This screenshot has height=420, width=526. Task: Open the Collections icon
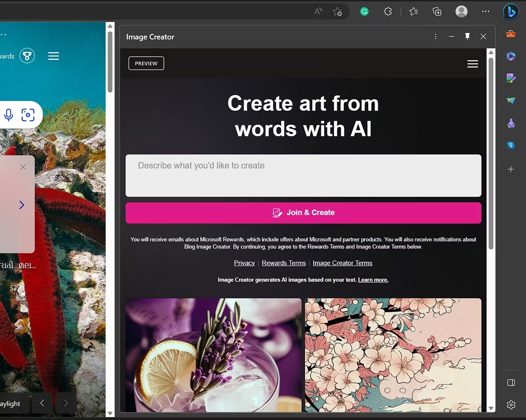[437, 12]
